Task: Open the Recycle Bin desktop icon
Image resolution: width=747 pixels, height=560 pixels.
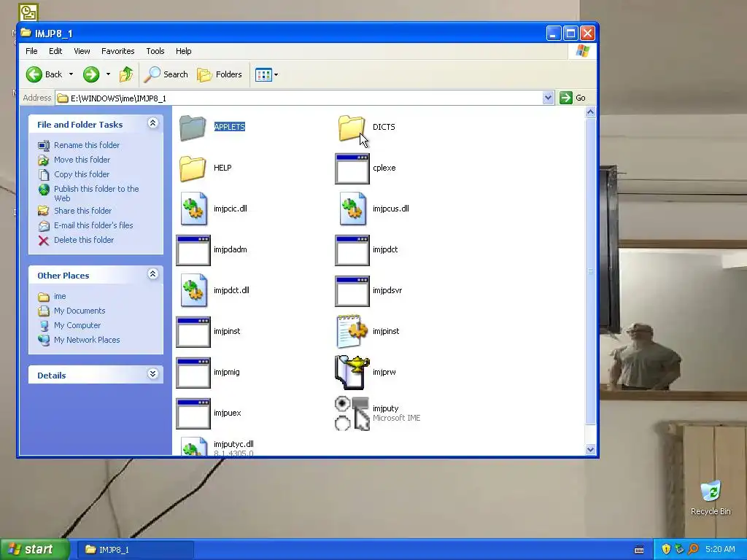Action: (711, 498)
